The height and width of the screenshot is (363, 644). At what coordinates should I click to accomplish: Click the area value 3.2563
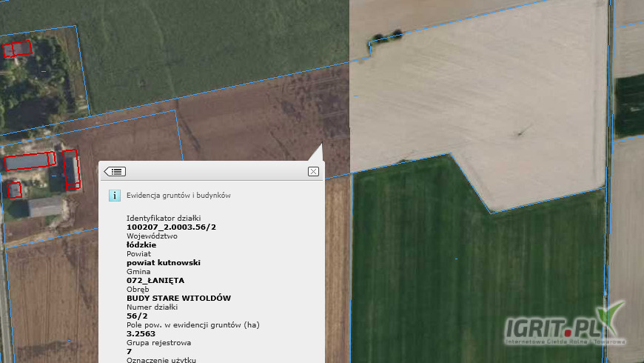[142, 334]
